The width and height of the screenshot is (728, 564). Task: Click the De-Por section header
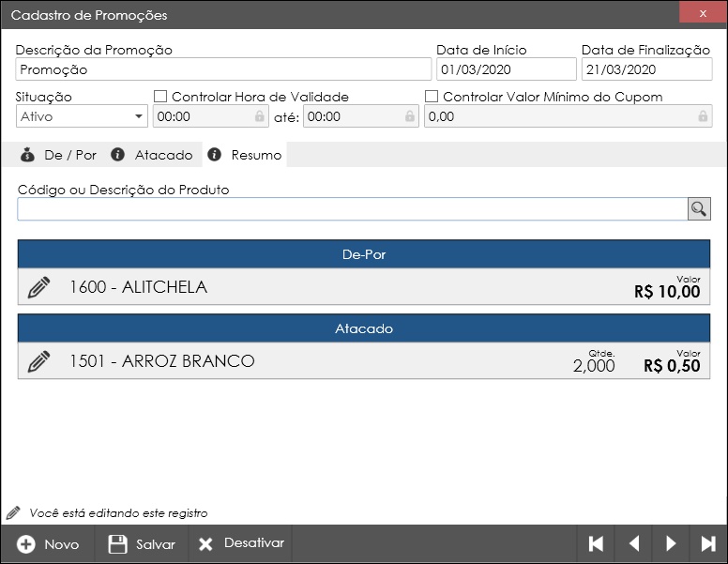(x=364, y=254)
